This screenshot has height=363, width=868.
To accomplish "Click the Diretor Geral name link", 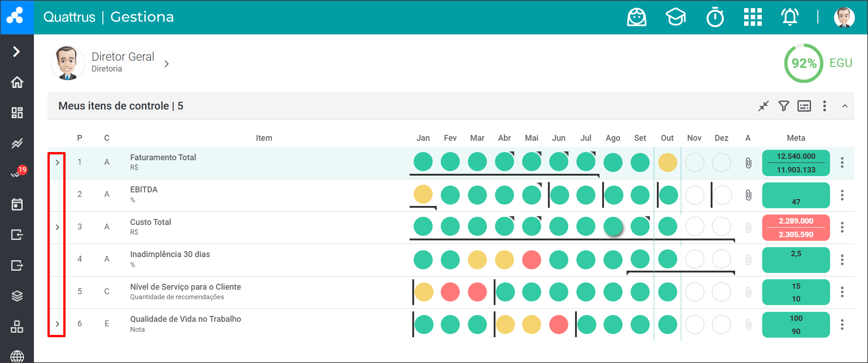I will (123, 57).
